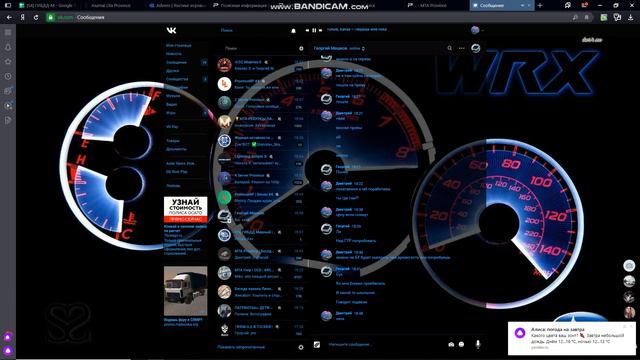Focus the message input field
The width and height of the screenshot is (640, 360).
click(384, 344)
